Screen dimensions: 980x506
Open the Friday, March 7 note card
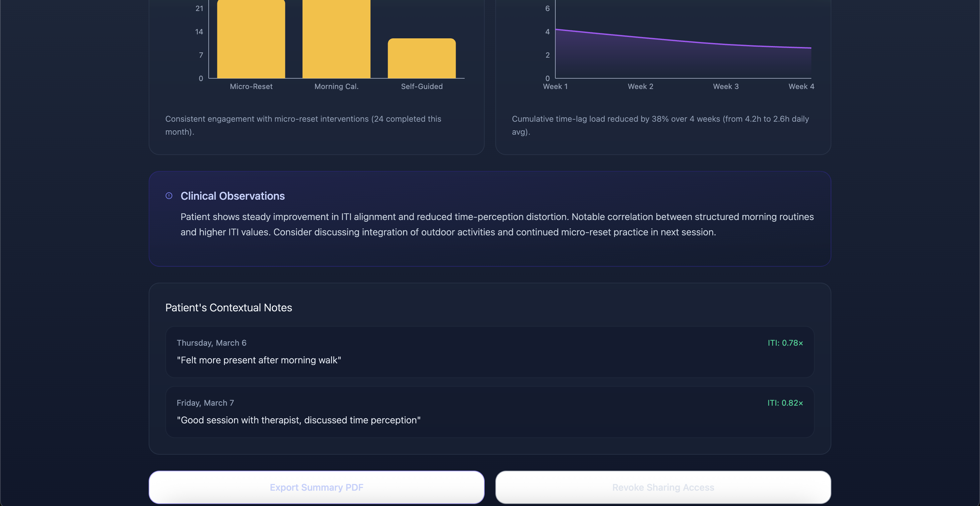[x=490, y=412]
